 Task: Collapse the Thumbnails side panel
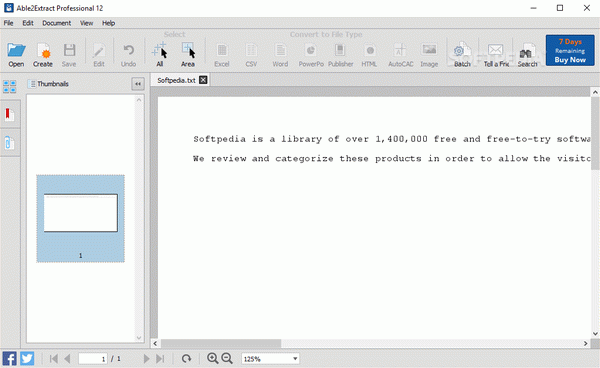point(138,84)
